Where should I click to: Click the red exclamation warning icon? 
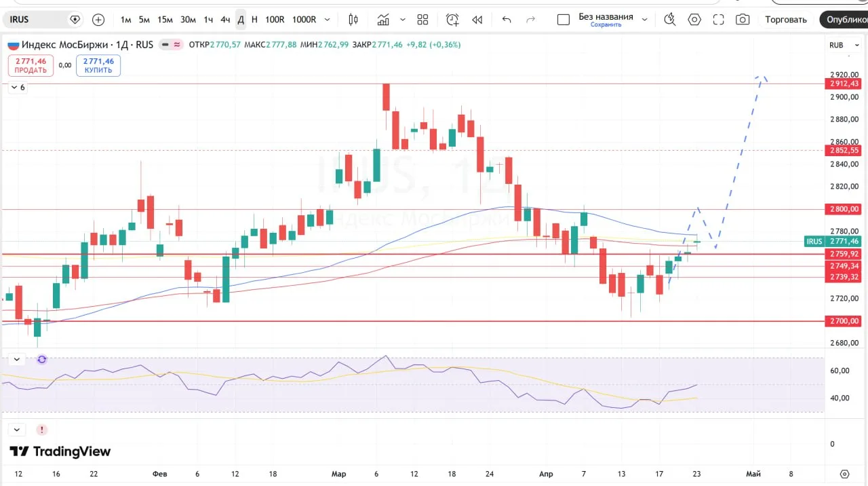click(x=42, y=430)
